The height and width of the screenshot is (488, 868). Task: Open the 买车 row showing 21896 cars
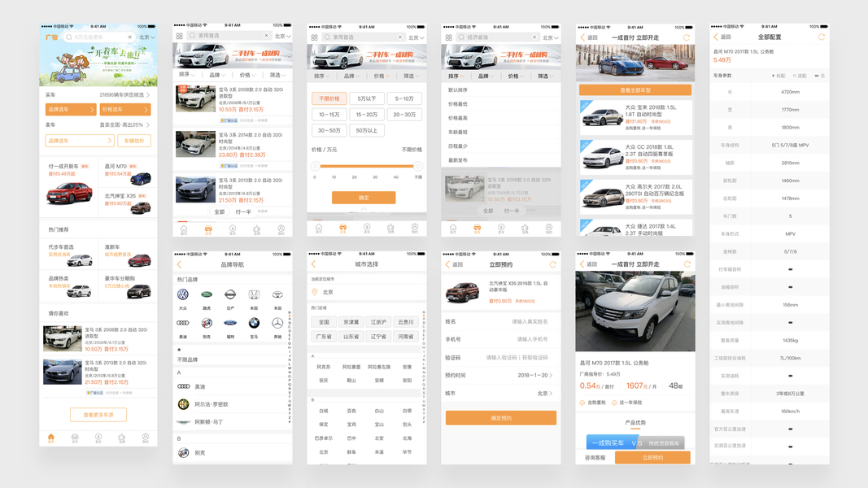98,95
